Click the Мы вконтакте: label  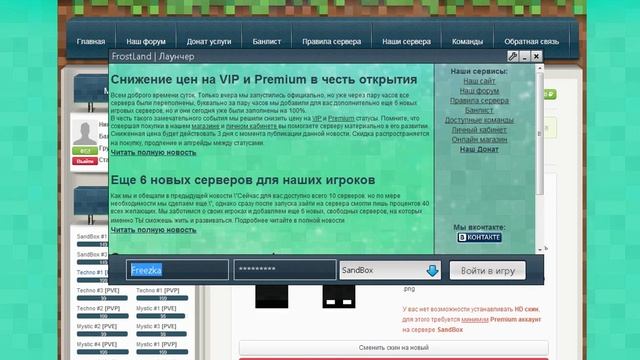479,227
